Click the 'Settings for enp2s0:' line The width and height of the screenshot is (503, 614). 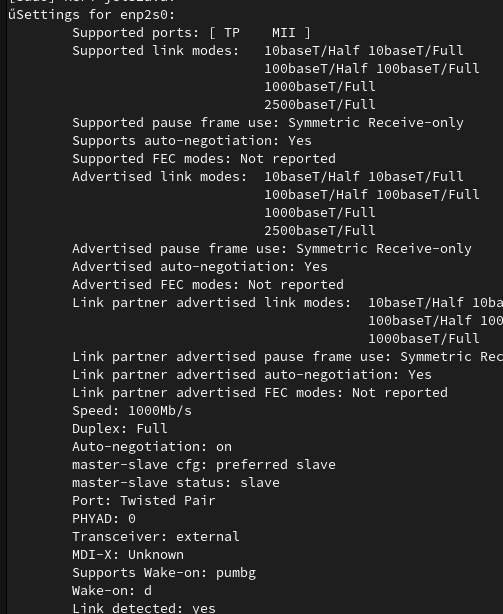coord(92,15)
